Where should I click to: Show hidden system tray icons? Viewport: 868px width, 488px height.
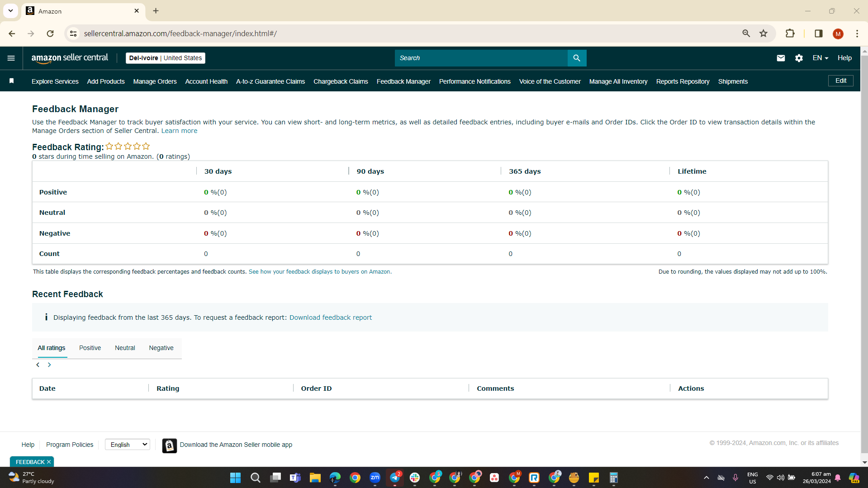coord(706,478)
